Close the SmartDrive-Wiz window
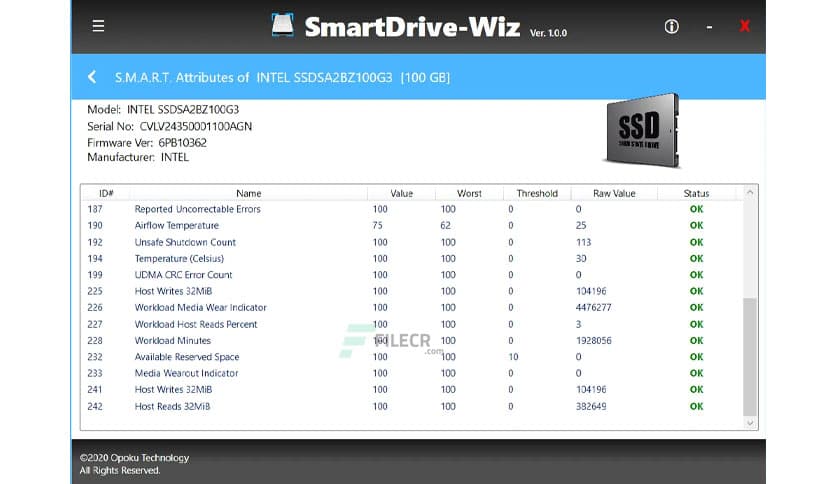 pos(744,26)
